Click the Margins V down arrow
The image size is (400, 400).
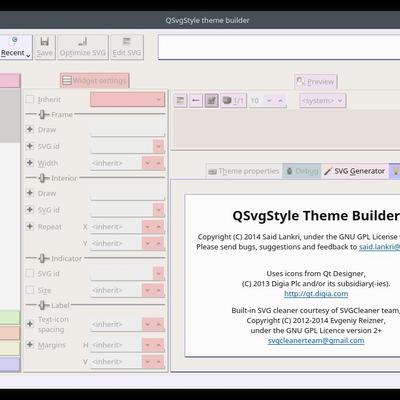[147, 362]
